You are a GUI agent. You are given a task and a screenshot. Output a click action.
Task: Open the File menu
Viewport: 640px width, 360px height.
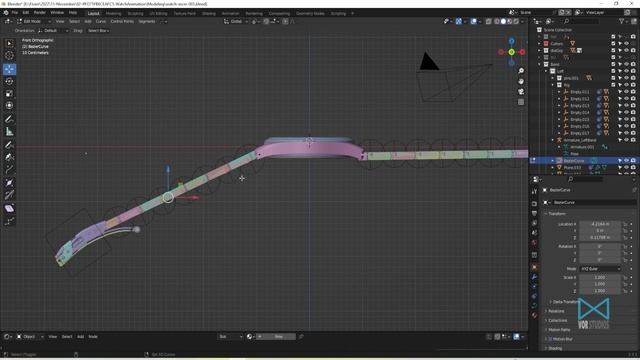(x=15, y=13)
